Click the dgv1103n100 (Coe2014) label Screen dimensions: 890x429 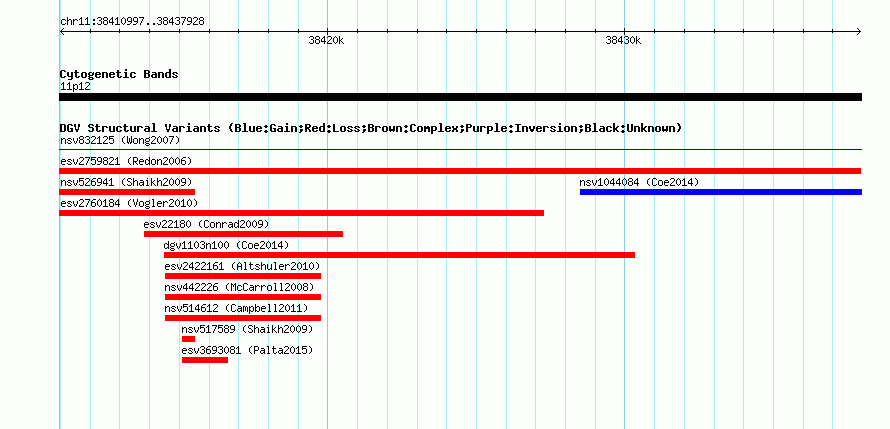tap(226, 245)
